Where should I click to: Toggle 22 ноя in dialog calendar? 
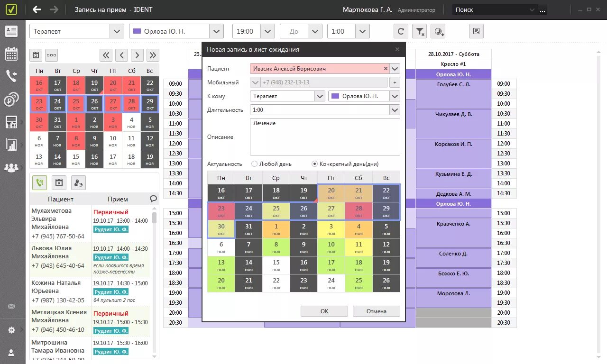[276, 283]
